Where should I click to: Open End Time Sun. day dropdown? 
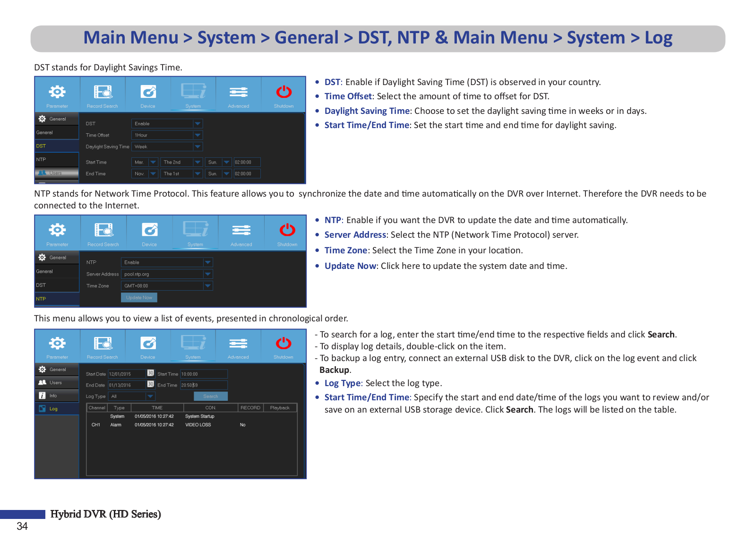218,173
